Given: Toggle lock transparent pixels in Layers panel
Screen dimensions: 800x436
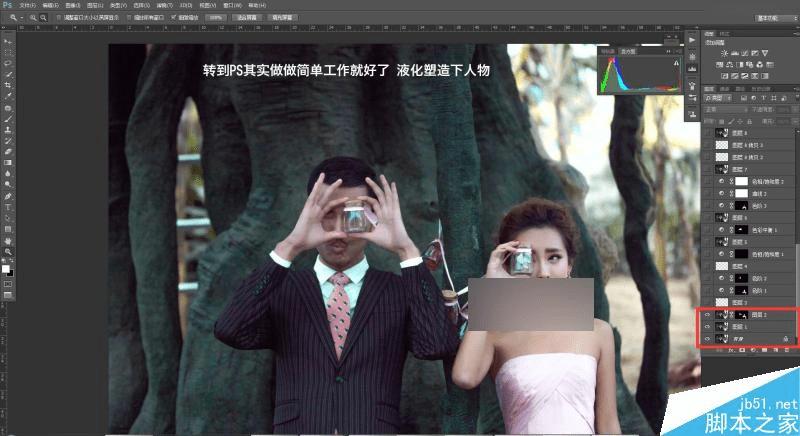Looking at the screenshot, I should point(721,121).
